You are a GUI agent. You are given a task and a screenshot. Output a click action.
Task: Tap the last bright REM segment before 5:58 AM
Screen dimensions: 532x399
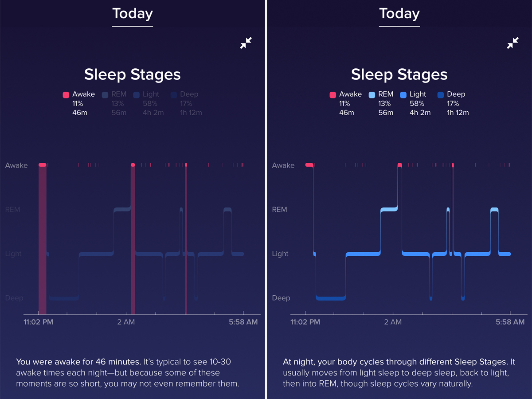click(x=494, y=210)
